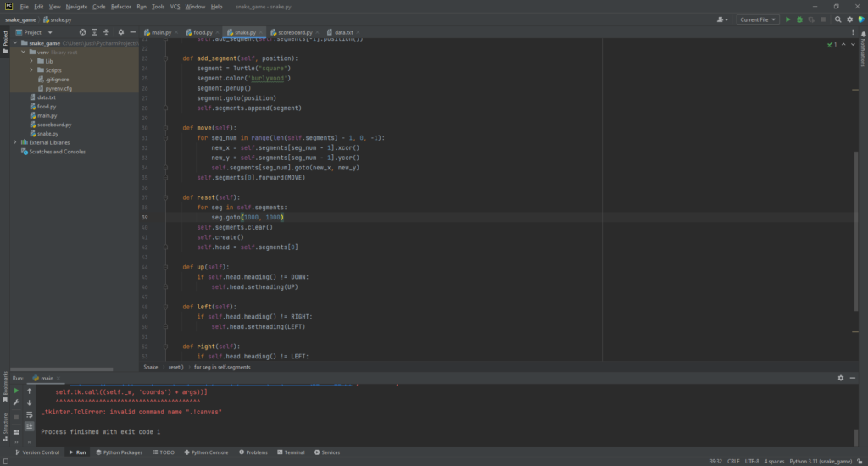Fold the reset method in gutter
Screen dimensions: 868x466
click(x=165, y=197)
